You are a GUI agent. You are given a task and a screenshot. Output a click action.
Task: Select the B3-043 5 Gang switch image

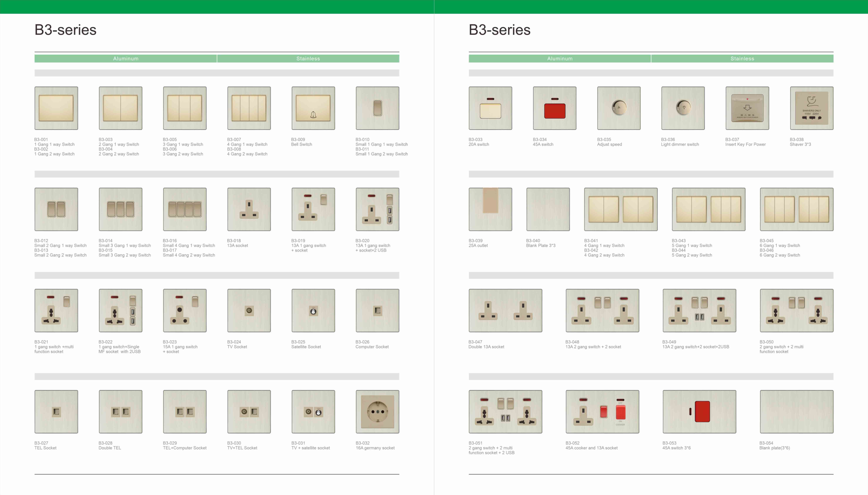(708, 209)
